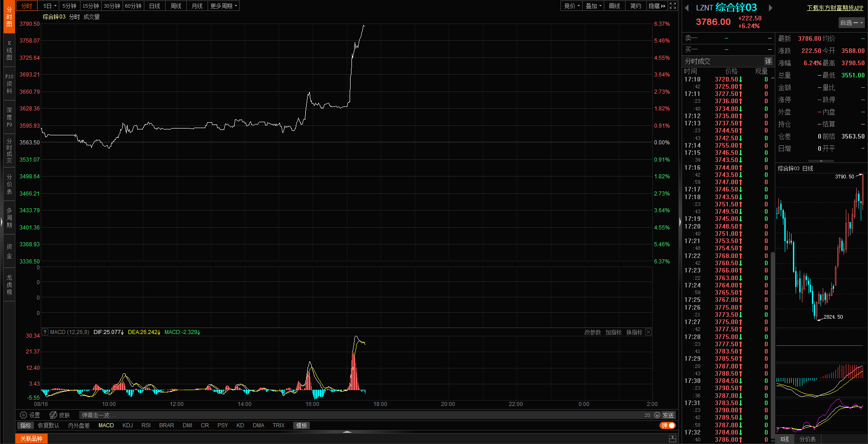
Task: Select the 15分钟 period tab
Action: pyautogui.click(x=90, y=6)
